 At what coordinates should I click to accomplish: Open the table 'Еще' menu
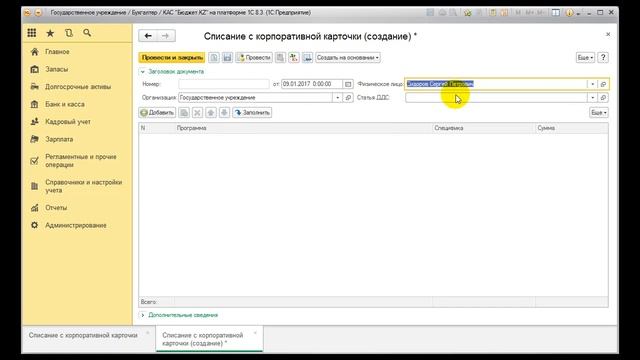pyautogui.click(x=599, y=112)
